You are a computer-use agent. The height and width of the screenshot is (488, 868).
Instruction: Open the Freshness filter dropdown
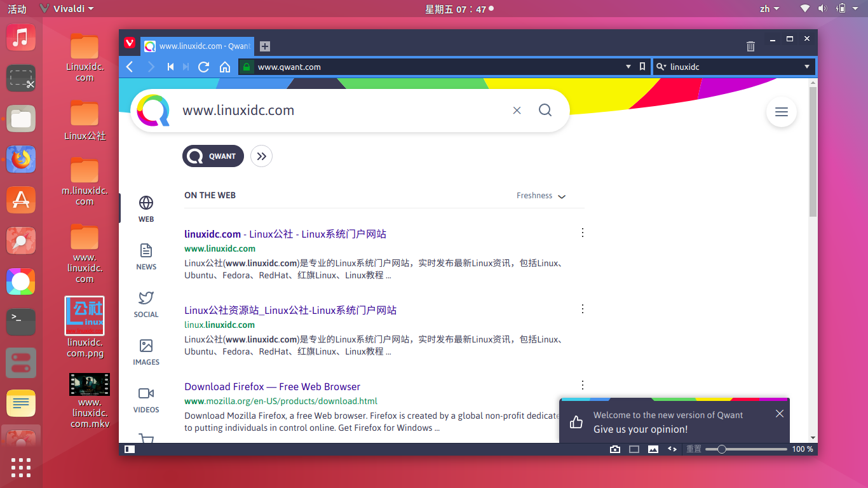coord(541,196)
